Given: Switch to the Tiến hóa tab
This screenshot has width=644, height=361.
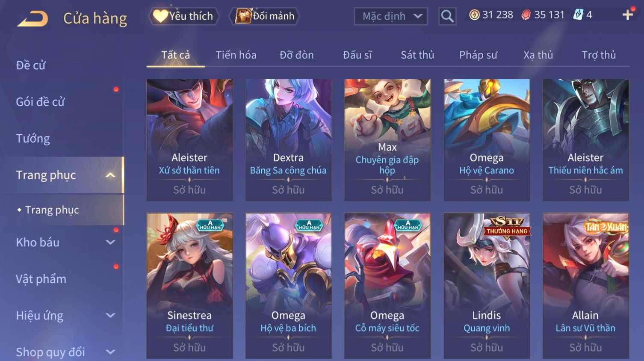Looking at the screenshot, I should (236, 55).
